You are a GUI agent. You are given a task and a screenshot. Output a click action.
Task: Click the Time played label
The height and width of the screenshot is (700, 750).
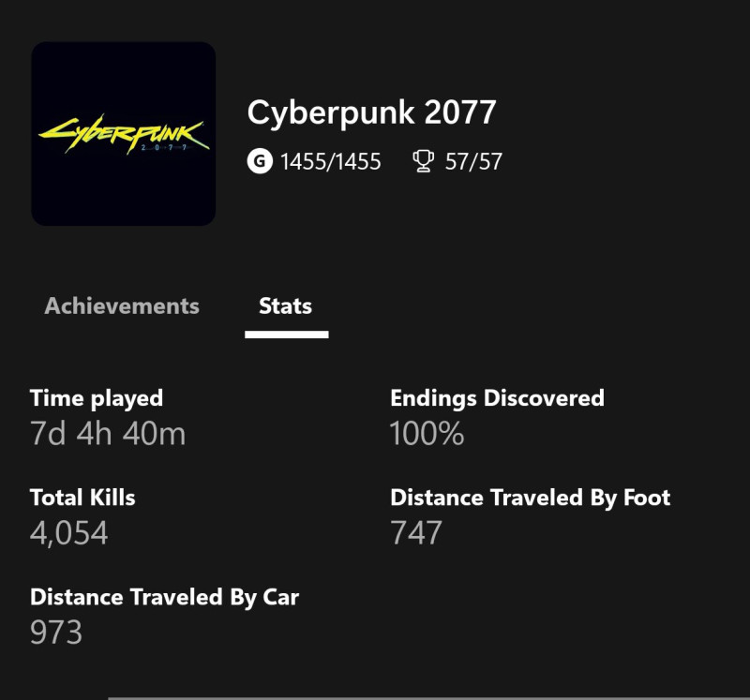point(97,398)
